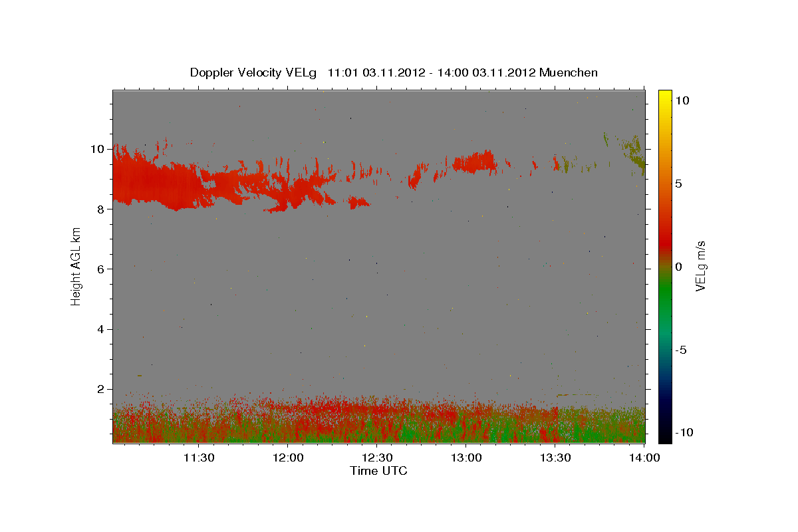Screen dimensions: 798x532
Task: Click the height axis label 6
Action: pos(100,269)
